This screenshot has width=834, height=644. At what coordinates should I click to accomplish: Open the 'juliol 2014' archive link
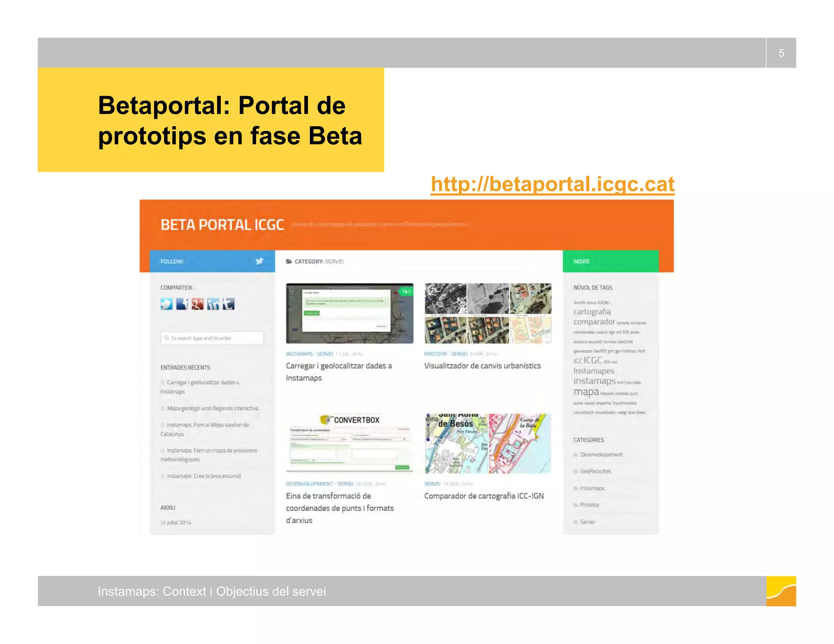[179, 522]
